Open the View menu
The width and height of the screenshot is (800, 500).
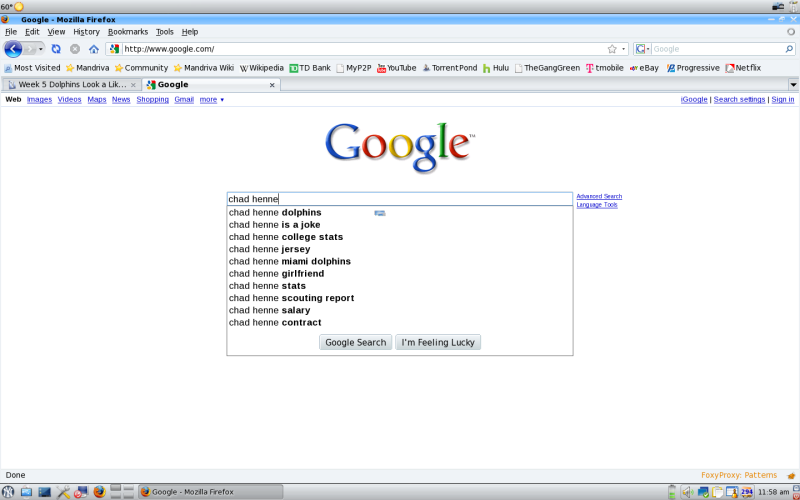56,32
